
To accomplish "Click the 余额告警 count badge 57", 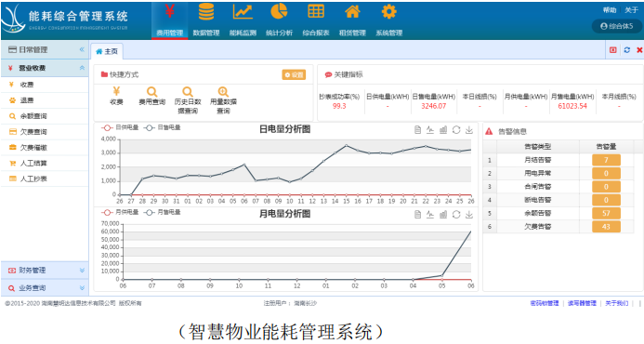I will point(606,213).
